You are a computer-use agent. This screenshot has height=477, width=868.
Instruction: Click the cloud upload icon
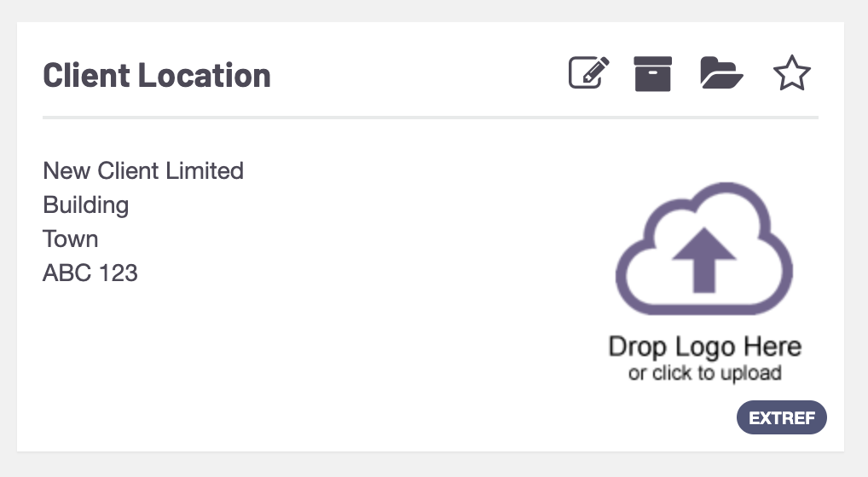(x=704, y=249)
